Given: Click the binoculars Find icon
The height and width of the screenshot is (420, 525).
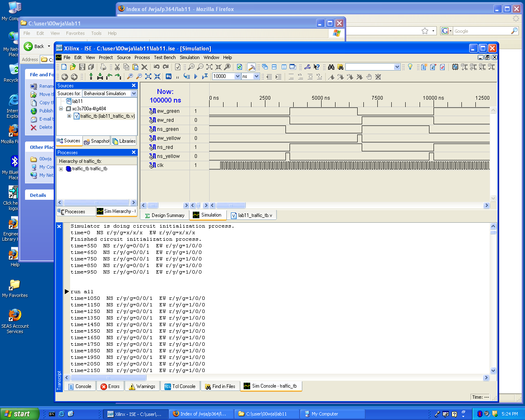Looking at the screenshot, I should click(331, 67).
